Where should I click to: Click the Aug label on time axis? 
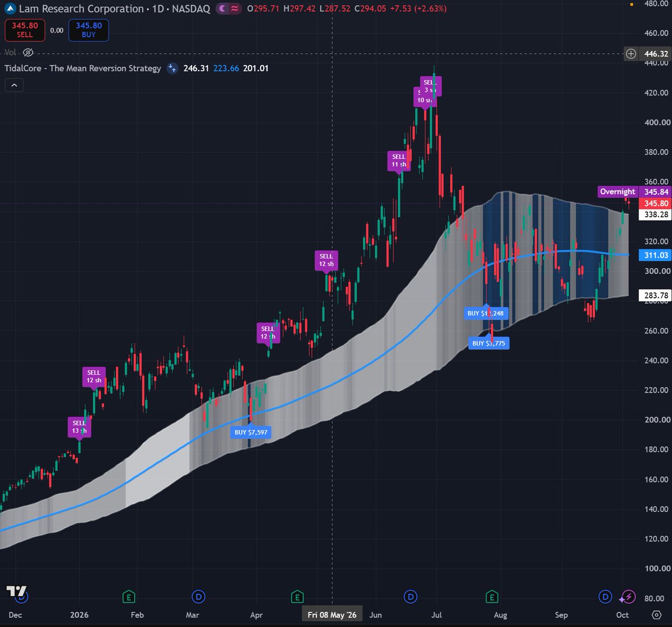pos(500,615)
